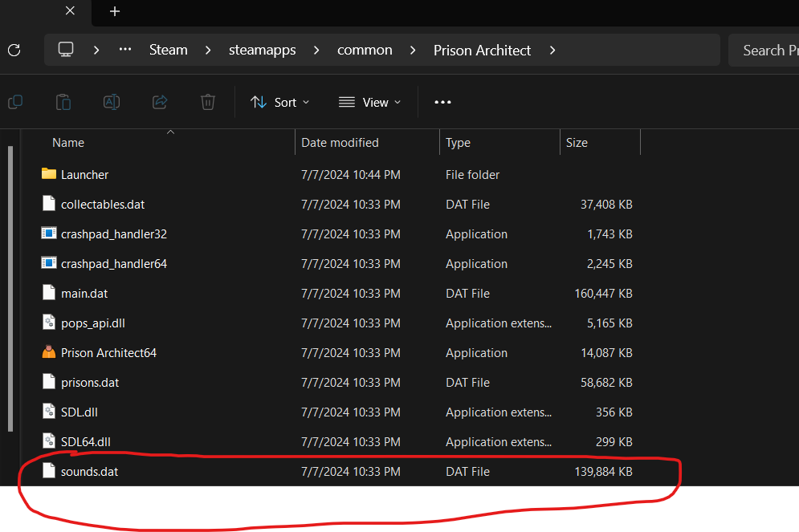Select the Prison Architect64 application icon
This screenshot has height=532, width=799.
click(x=49, y=352)
